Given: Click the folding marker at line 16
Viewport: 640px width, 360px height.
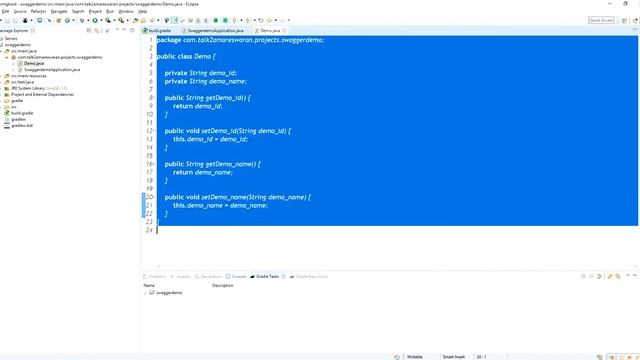Looking at the screenshot, I should 153,164.
